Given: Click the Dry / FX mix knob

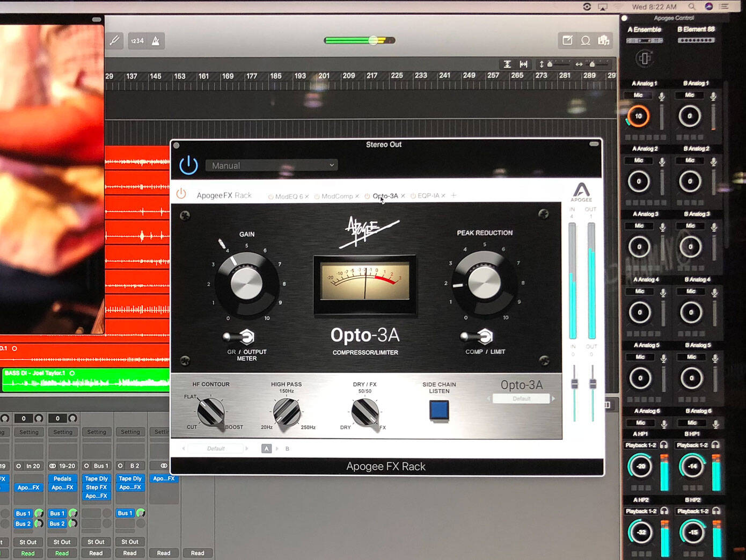Looking at the screenshot, I should 365,412.
